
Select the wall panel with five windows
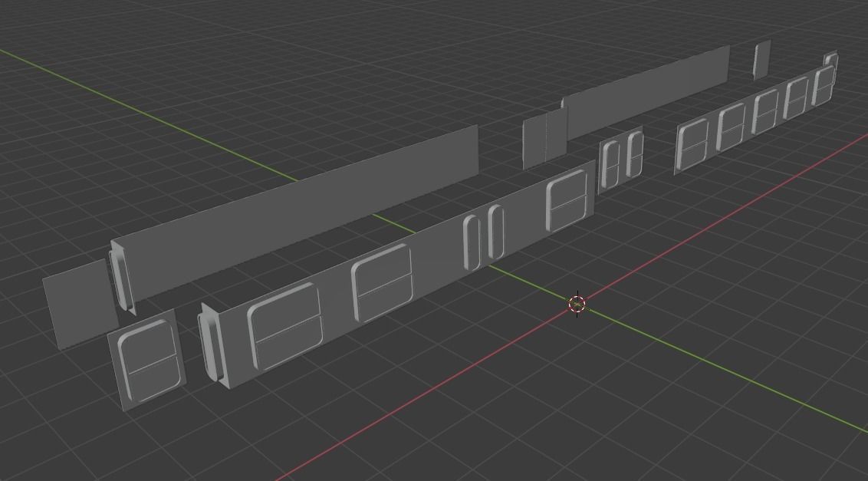point(754,120)
